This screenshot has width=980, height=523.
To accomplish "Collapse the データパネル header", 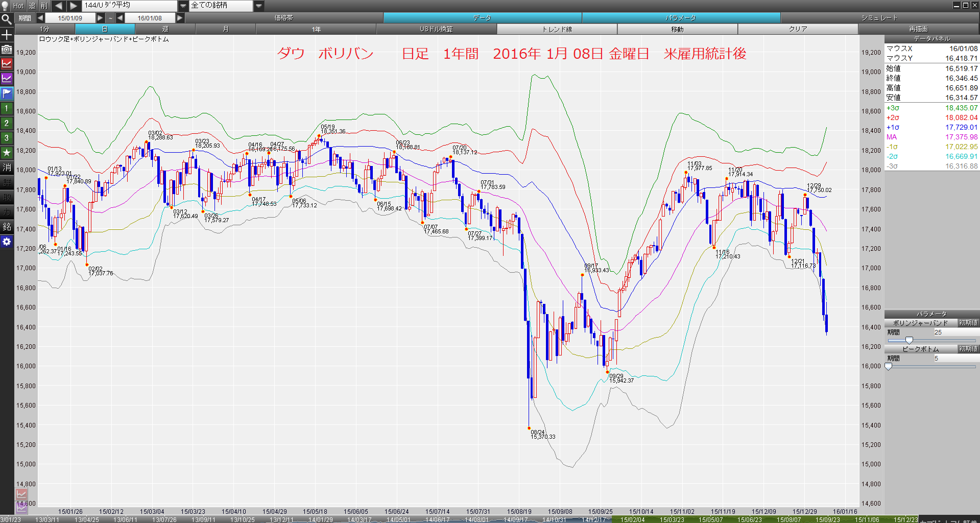I will point(932,39).
